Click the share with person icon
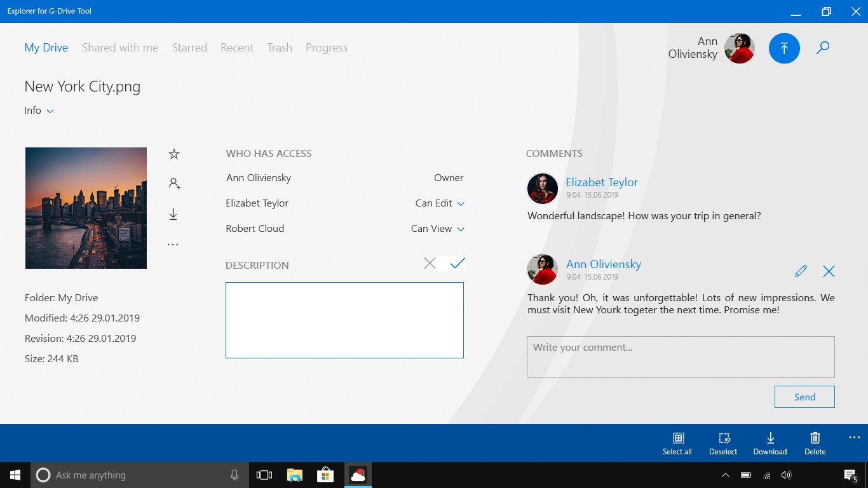868x488 pixels. click(174, 184)
